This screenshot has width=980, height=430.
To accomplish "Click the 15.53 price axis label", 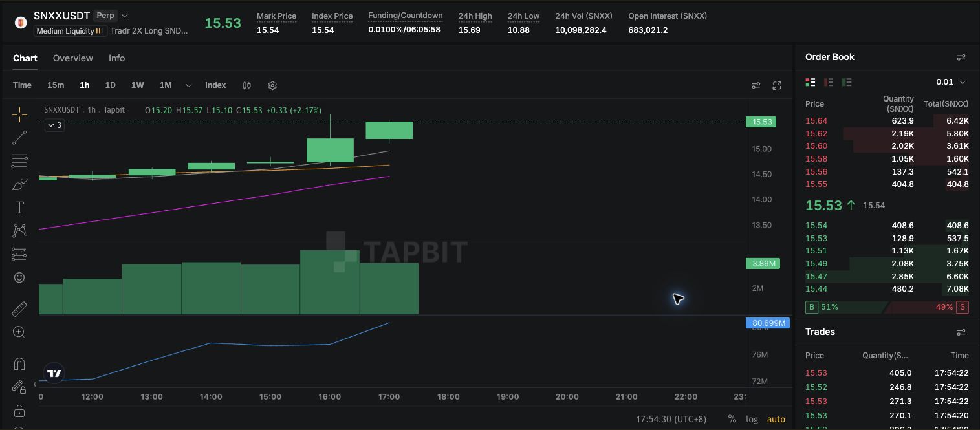I will [x=762, y=122].
